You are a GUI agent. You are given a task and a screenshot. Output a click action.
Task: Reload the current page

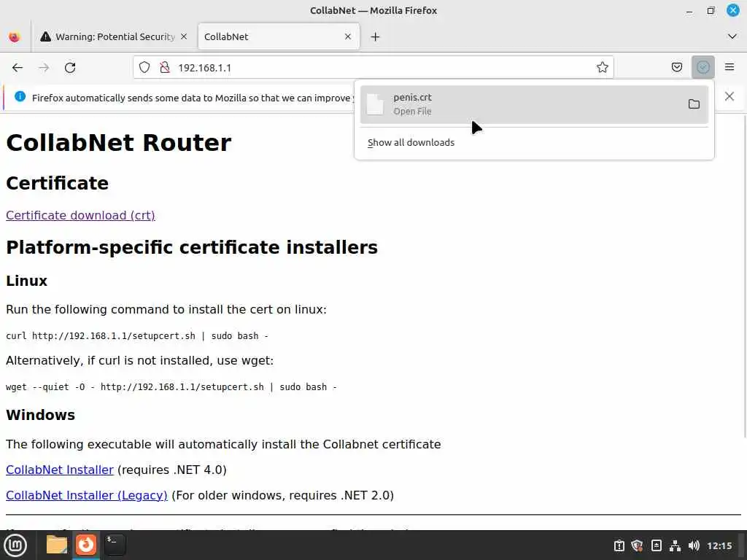tap(70, 68)
